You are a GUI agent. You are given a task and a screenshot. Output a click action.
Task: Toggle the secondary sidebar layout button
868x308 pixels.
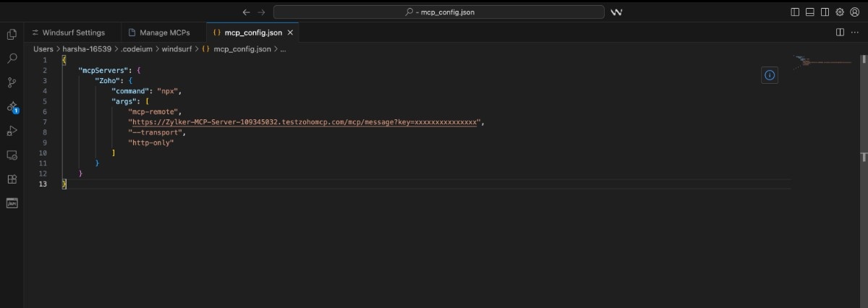(825, 12)
